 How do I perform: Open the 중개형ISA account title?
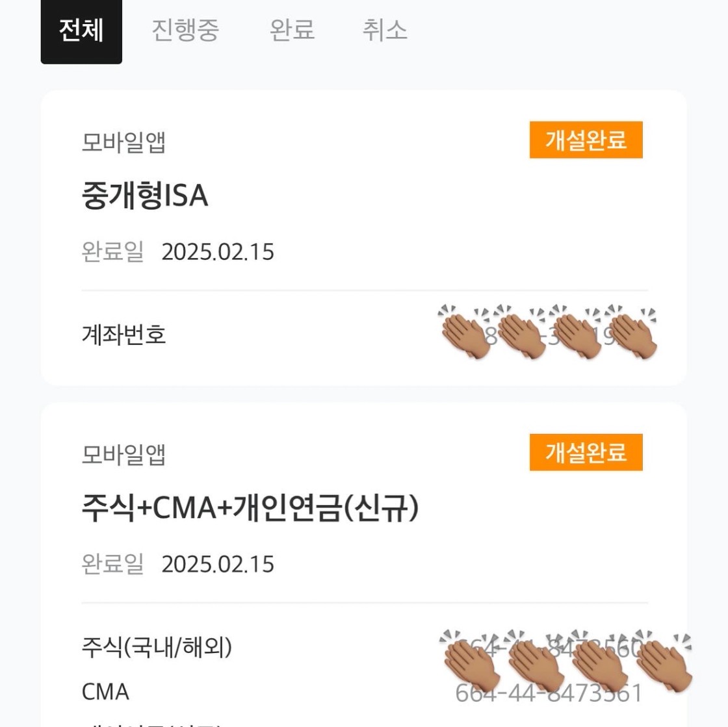point(144,196)
